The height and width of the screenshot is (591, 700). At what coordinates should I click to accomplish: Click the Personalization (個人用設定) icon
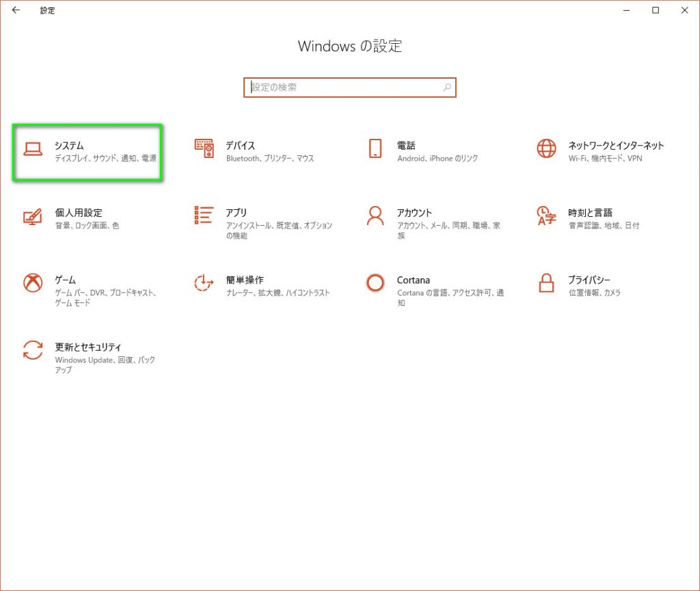point(33,216)
